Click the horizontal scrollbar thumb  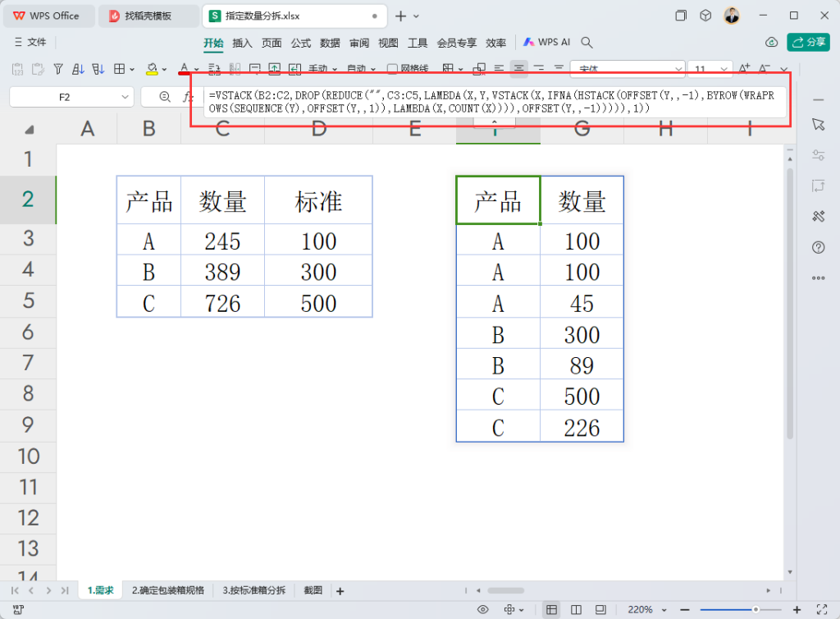tap(505, 590)
